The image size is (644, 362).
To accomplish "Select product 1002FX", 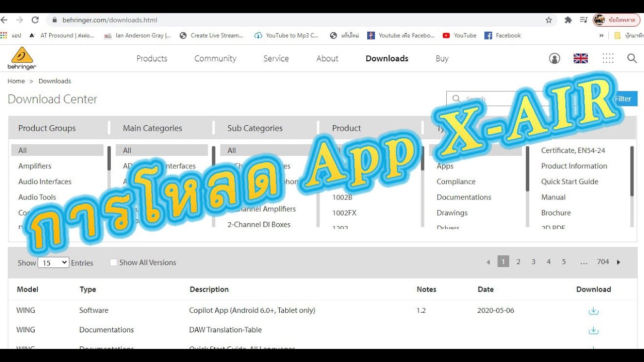I will 344,213.
